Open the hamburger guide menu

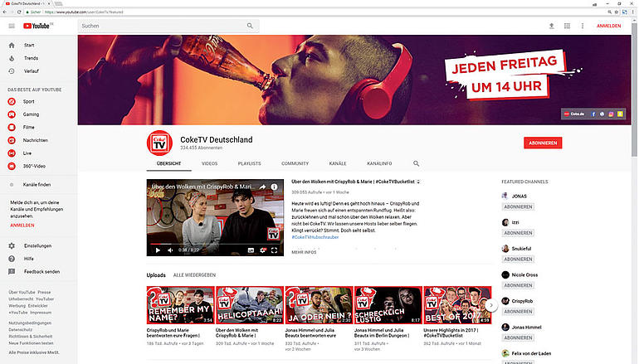12,26
